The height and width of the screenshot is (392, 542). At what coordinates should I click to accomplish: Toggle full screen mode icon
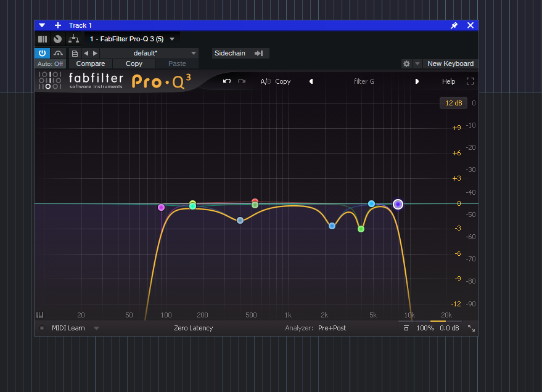(x=470, y=81)
